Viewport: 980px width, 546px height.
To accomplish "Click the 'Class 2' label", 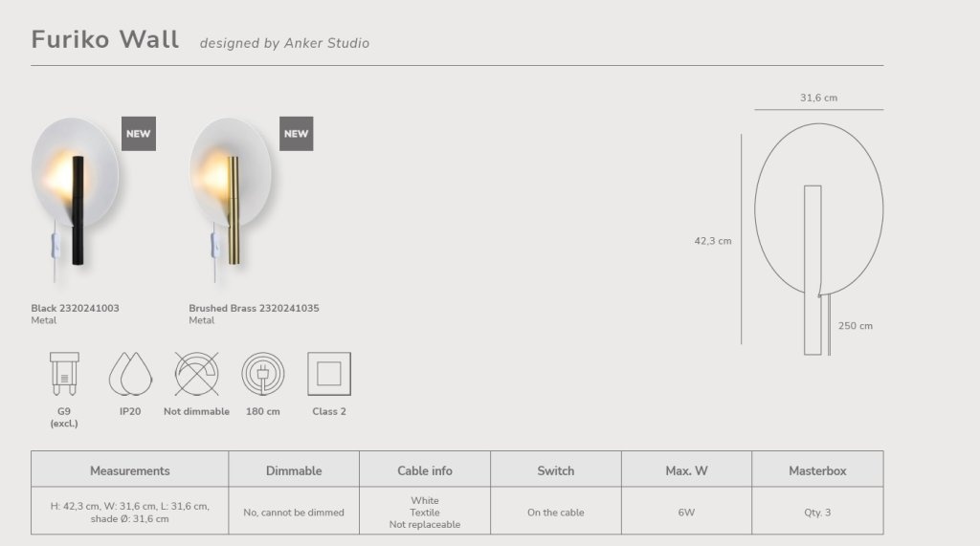I will (329, 411).
